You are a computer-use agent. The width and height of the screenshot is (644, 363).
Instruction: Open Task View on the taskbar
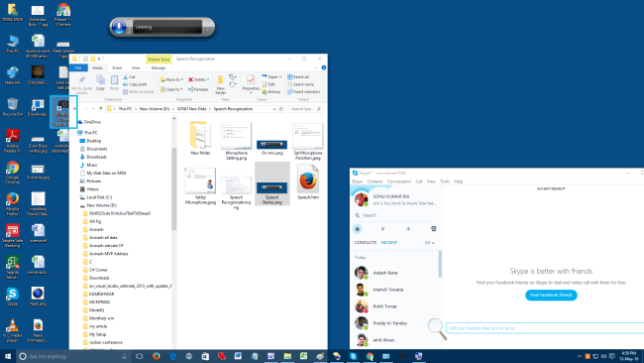point(140,356)
